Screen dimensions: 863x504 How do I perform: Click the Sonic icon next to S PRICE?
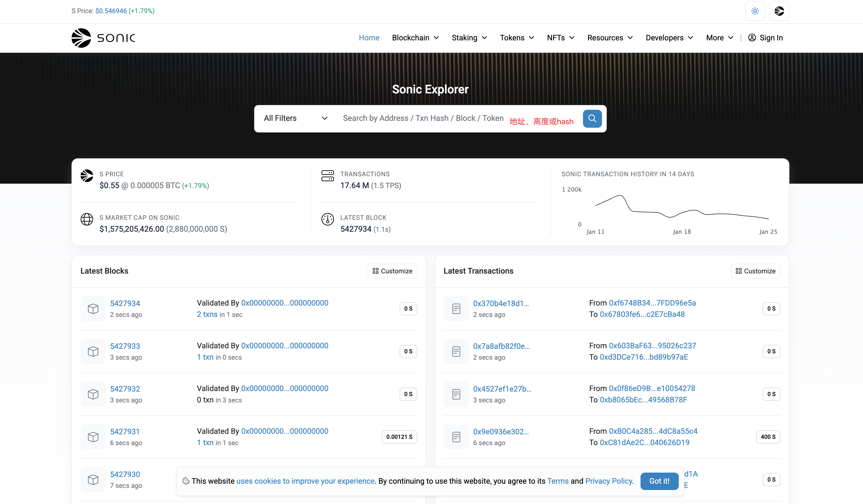click(x=87, y=176)
